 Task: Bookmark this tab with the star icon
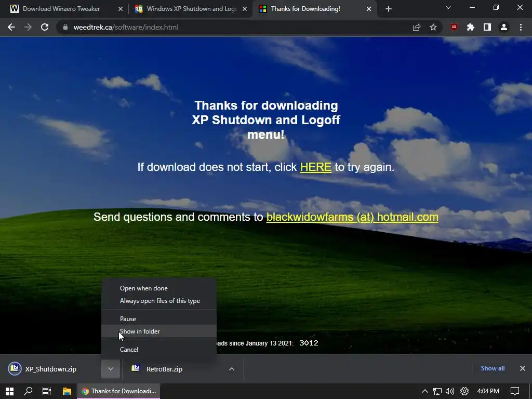433,27
